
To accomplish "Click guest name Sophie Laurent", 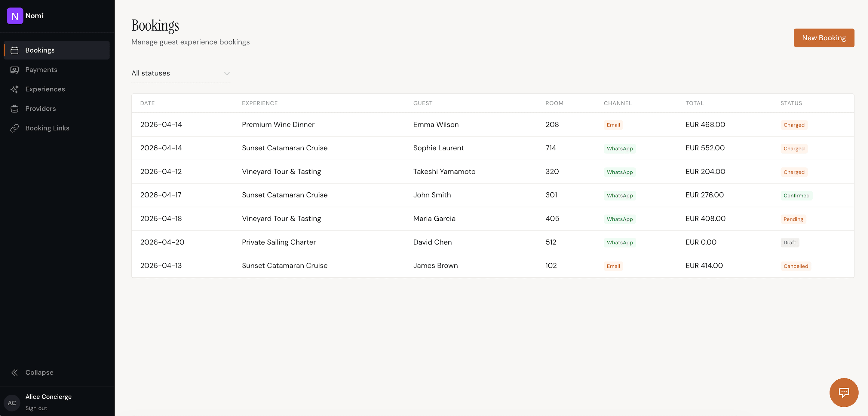I will pos(438,148).
